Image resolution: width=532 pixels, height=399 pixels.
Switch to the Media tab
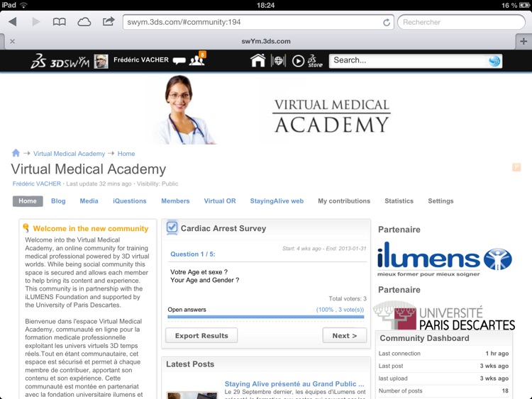[89, 201]
